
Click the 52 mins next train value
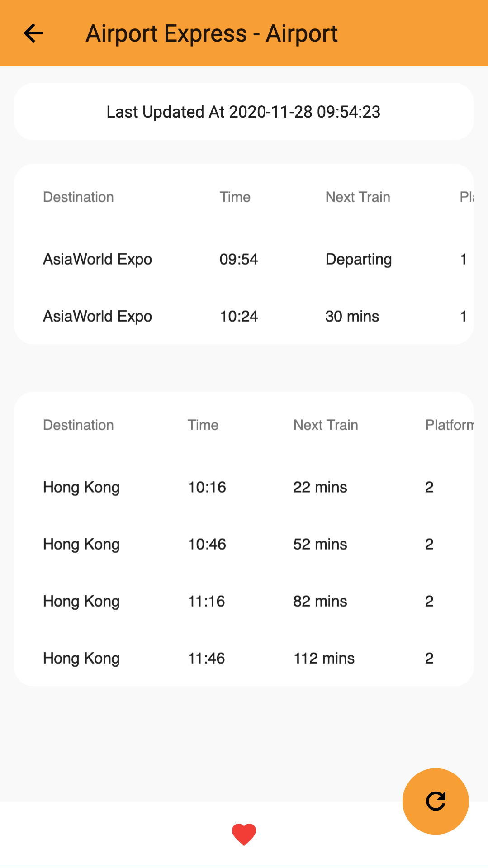[320, 544]
